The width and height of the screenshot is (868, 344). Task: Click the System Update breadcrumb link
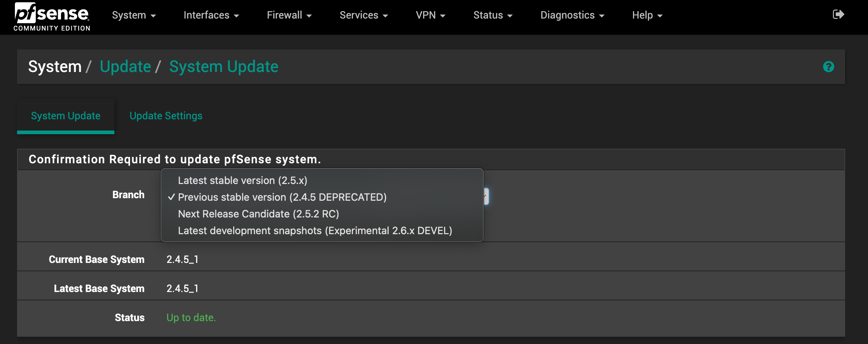point(224,67)
